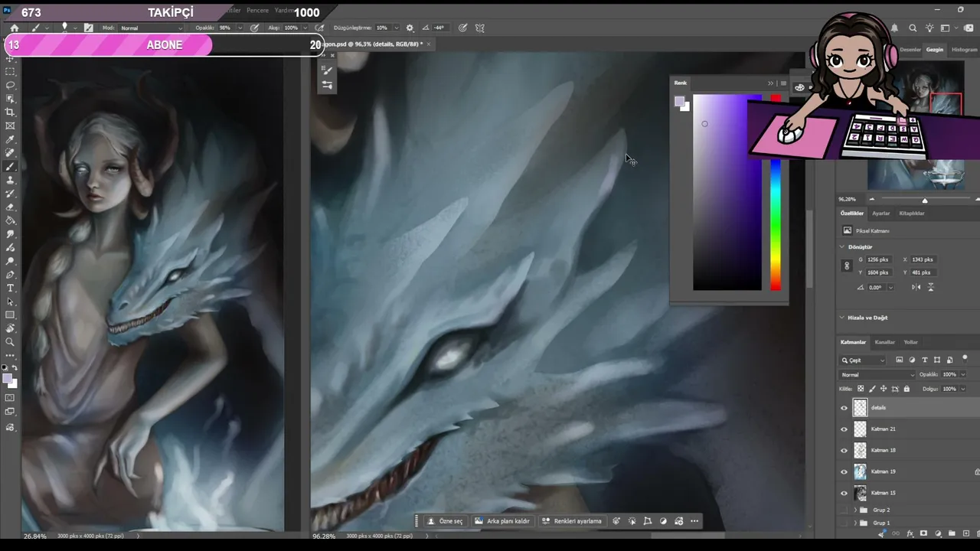Lock transparent pixels in Layers panel
This screenshot has height=551, width=980.
(x=861, y=389)
